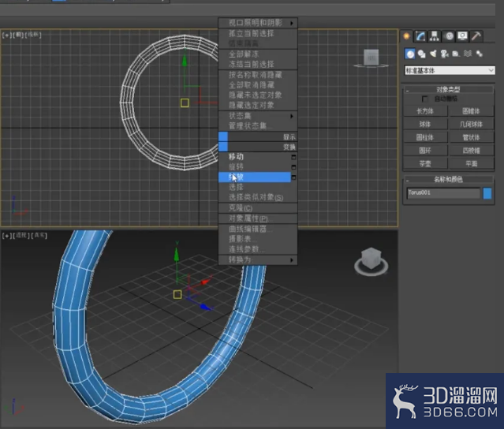Screen dimensions: 504x429
Task: Grab the green Y-axis arrow in front viewport
Action: [185, 61]
